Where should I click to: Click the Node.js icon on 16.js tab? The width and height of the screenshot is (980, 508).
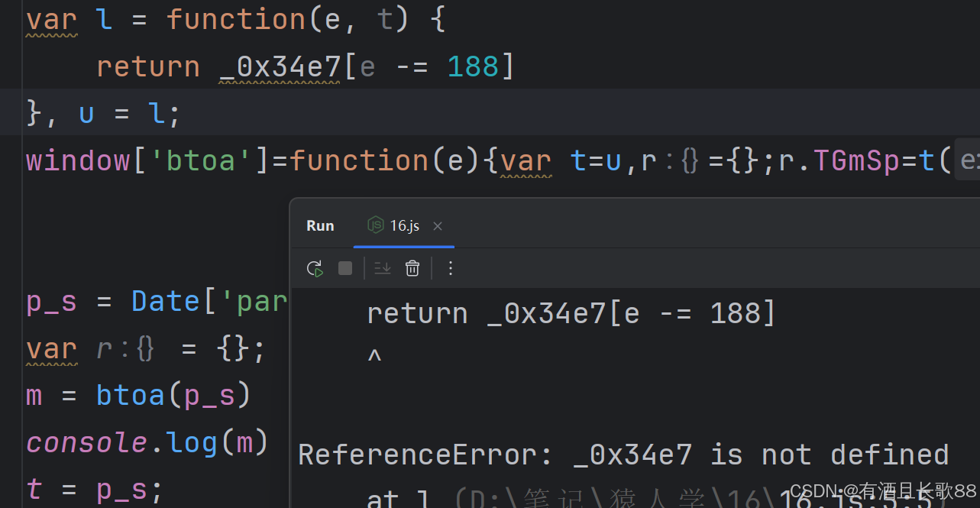point(376,225)
